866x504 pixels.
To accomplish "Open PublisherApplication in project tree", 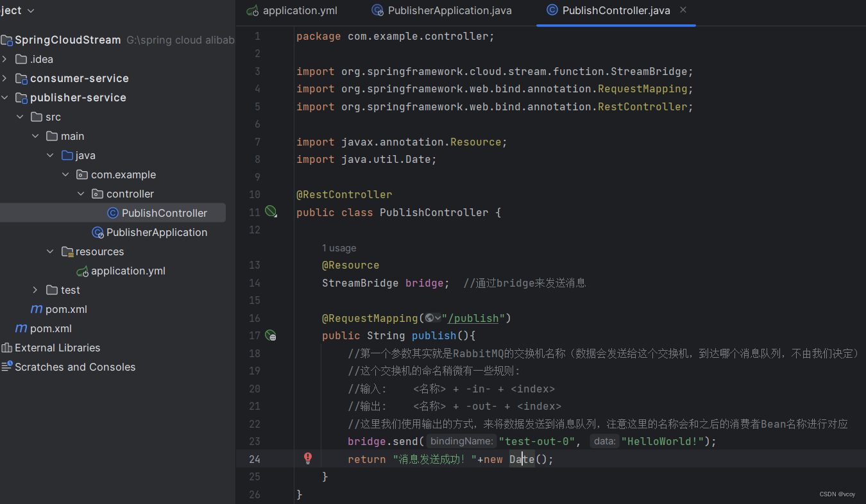I will [x=157, y=232].
